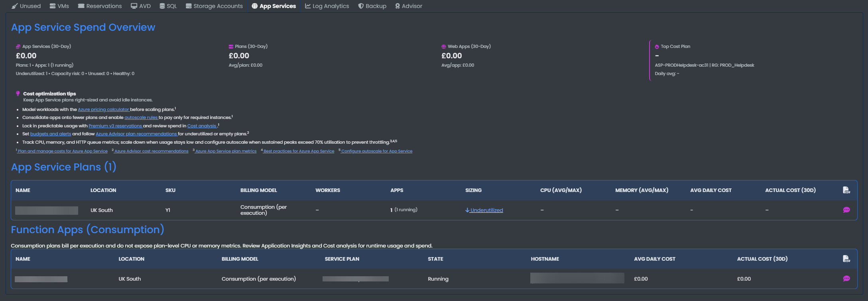Click the SIZING column header
This screenshot has height=301, width=868.
473,190
